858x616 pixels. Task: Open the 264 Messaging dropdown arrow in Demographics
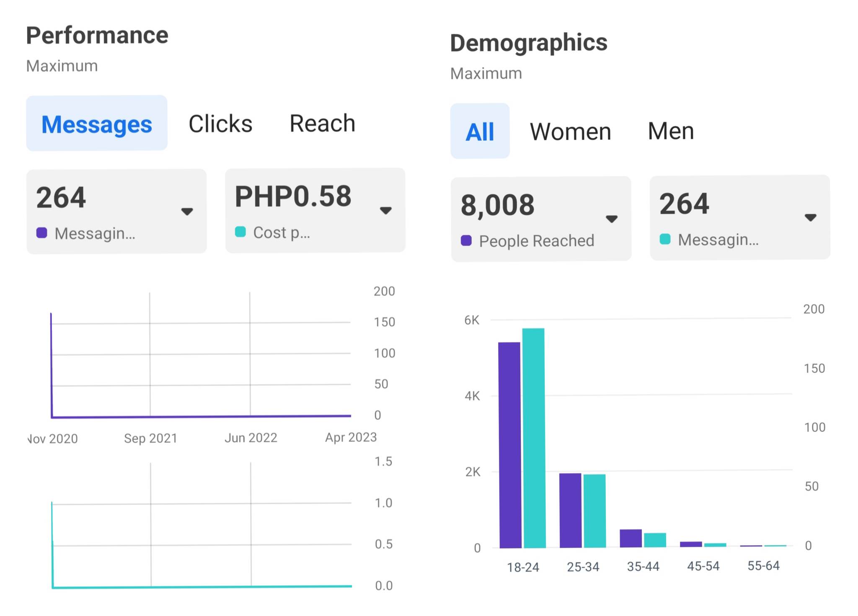(x=810, y=217)
